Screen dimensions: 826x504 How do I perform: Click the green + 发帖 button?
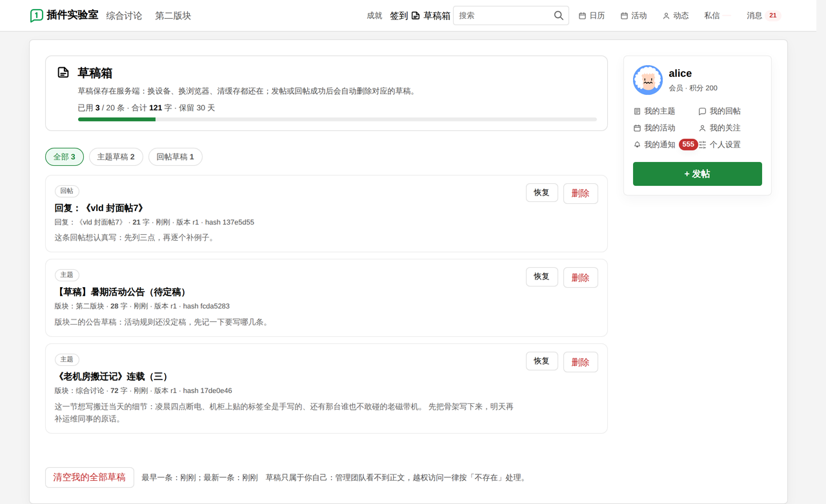pyautogui.click(x=698, y=174)
